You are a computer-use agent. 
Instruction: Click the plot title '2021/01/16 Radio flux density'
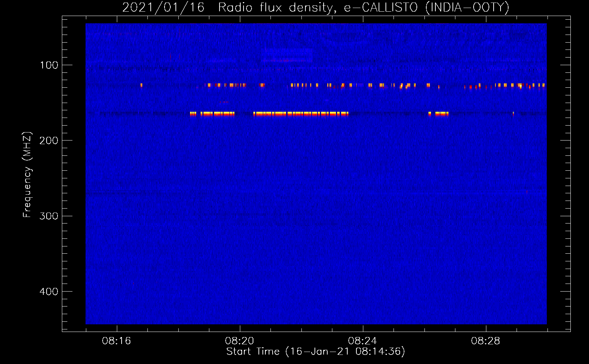click(316, 7)
